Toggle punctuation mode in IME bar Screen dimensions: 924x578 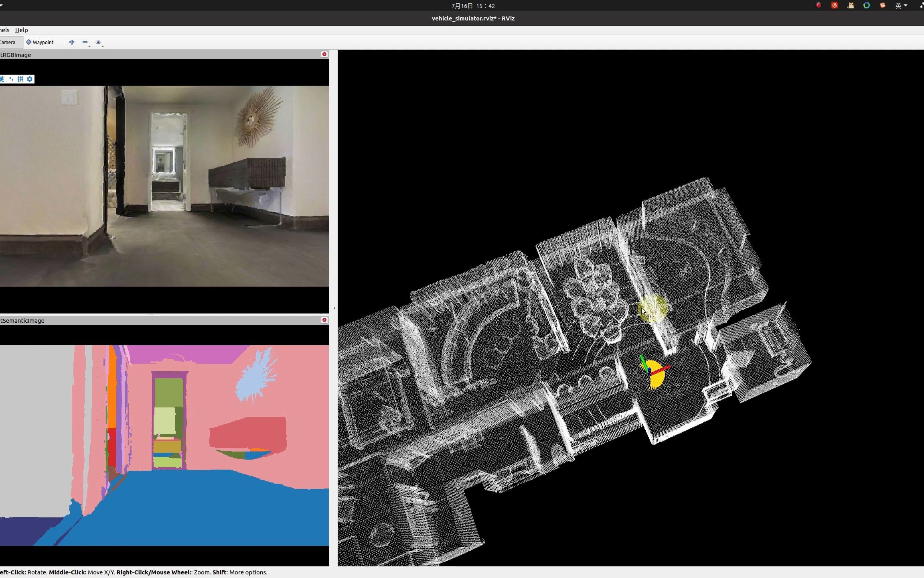click(11, 79)
